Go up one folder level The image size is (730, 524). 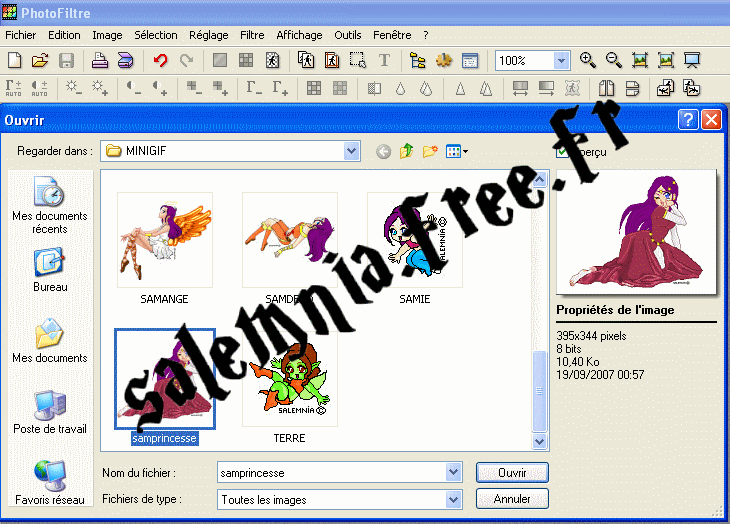407,152
